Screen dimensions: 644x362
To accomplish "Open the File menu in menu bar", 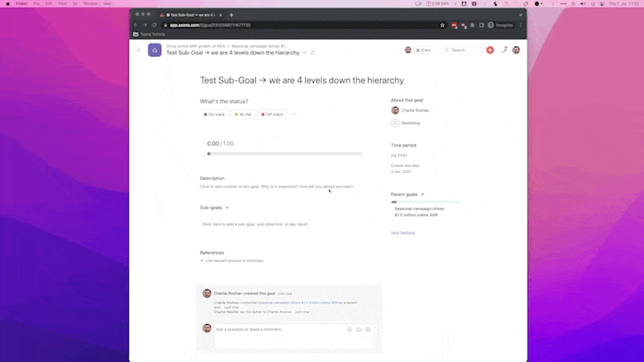I will tap(36, 4).
